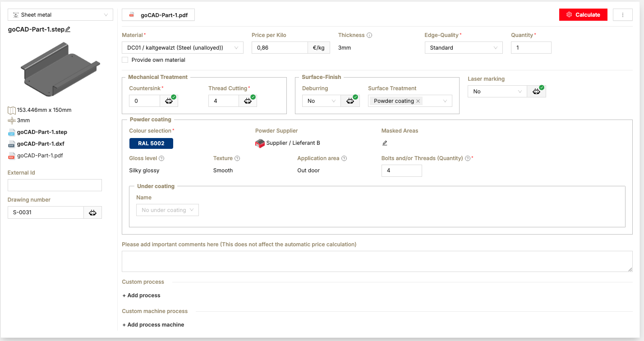Click the red Calculate button
This screenshot has width=644, height=341.
(x=583, y=15)
